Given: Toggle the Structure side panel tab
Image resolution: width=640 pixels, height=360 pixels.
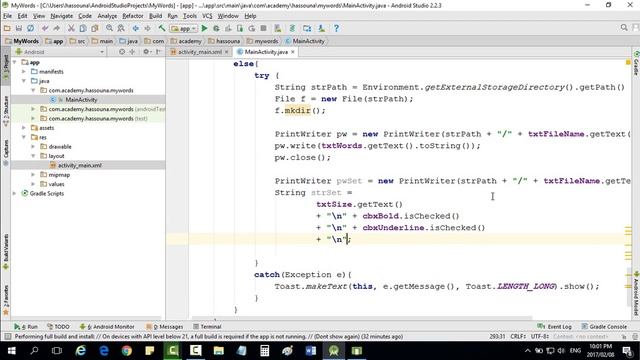Looking at the screenshot, I should pos(6,111).
